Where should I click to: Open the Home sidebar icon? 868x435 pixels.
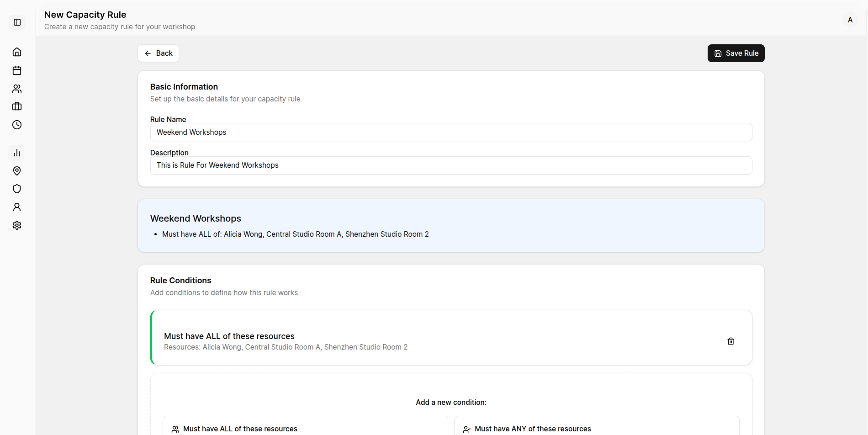17,52
